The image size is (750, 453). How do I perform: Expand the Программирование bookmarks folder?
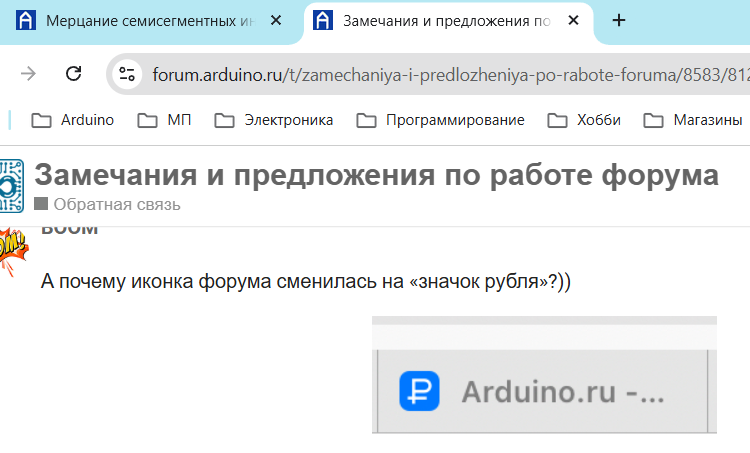tap(441, 120)
